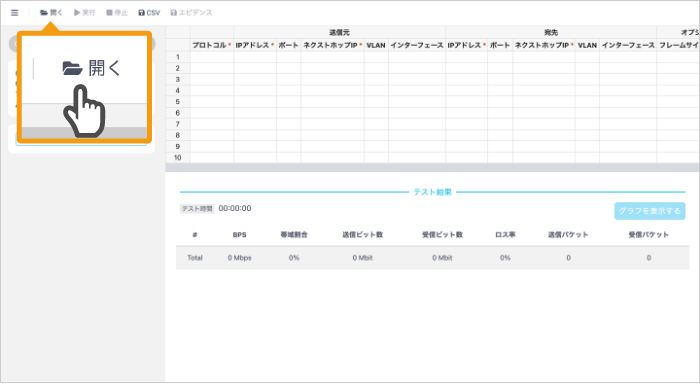Click the IPアドレス header under 送信元
Viewport: 700px width, 384px height.
(x=255, y=45)
